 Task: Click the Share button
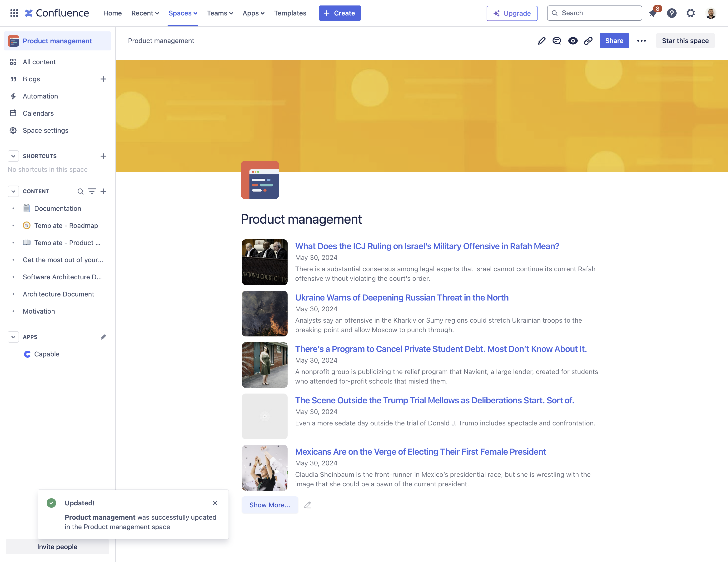[614, 41]
